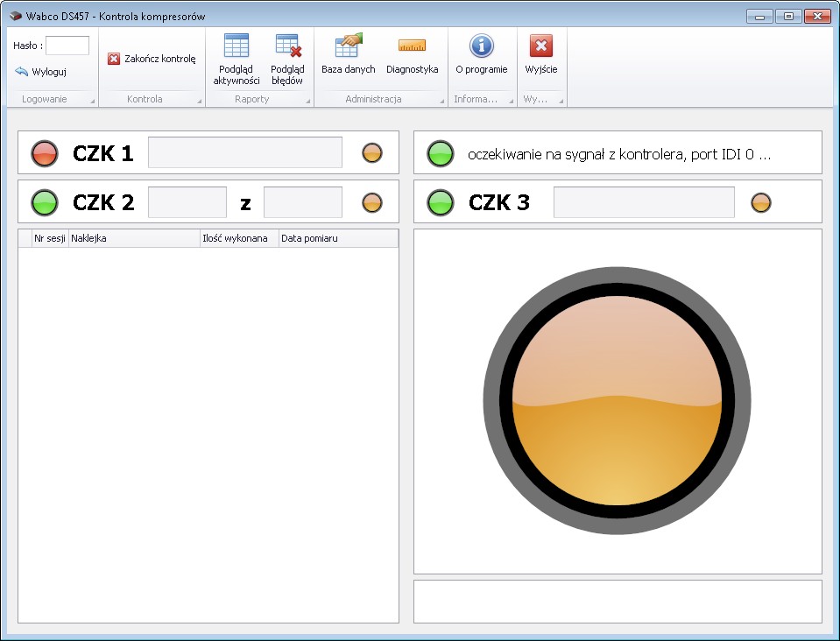
Task: Open Baza danych administration
Action: pyautogui.click(x=348, y=54)
